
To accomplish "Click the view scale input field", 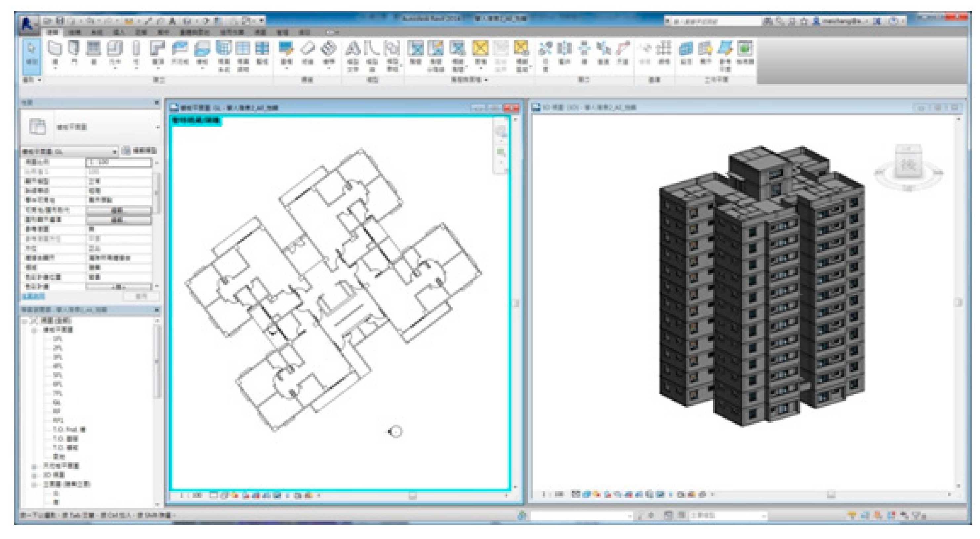I will [x=118, y=162].
